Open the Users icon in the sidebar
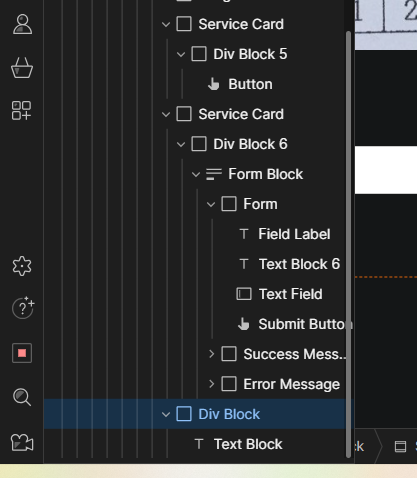Image resolution: width=417 pixels, height=478 pixels. (x=22, y=24)
